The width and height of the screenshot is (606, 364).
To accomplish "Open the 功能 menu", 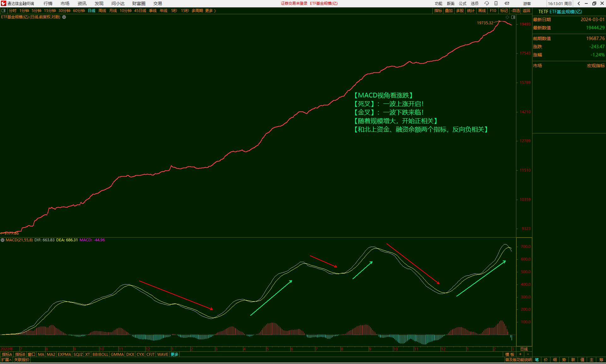I will pos(439,3).
